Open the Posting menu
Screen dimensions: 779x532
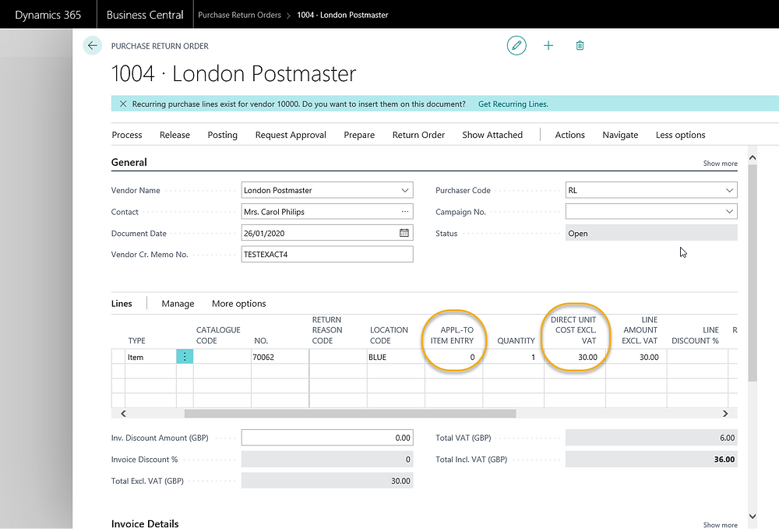tap(223, 135)
